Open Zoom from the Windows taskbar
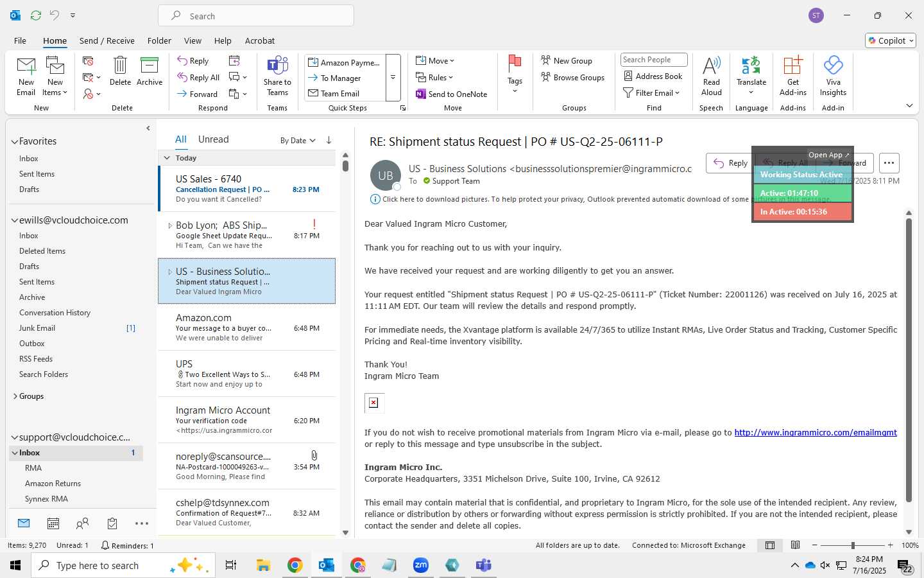The height and width of the screenshot is (578, 924). pos(421,565)
